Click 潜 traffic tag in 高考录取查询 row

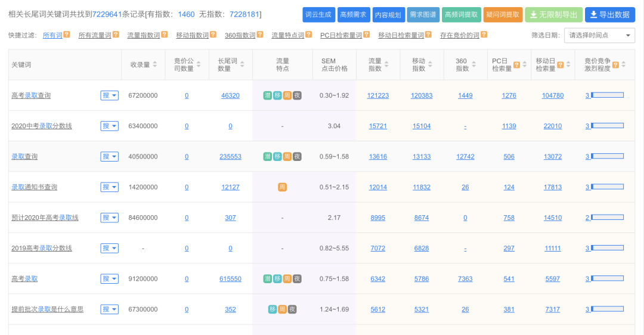tap(267, 95)
